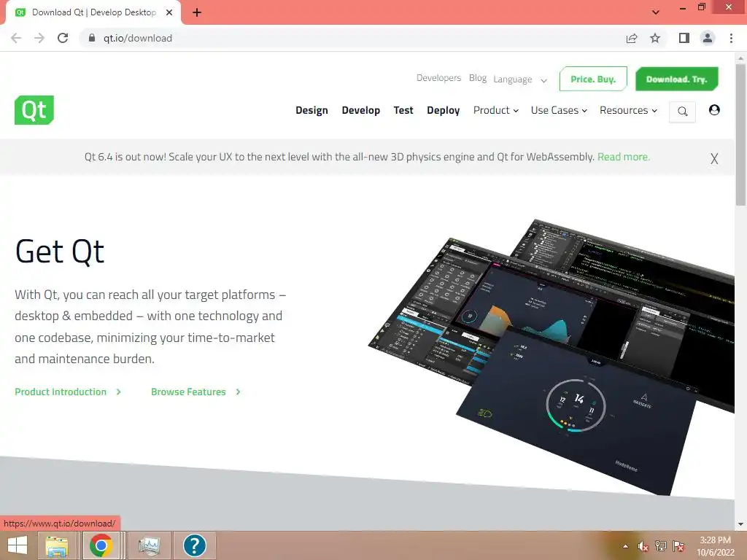Expand the Resources menu

[x=628, y=110]
